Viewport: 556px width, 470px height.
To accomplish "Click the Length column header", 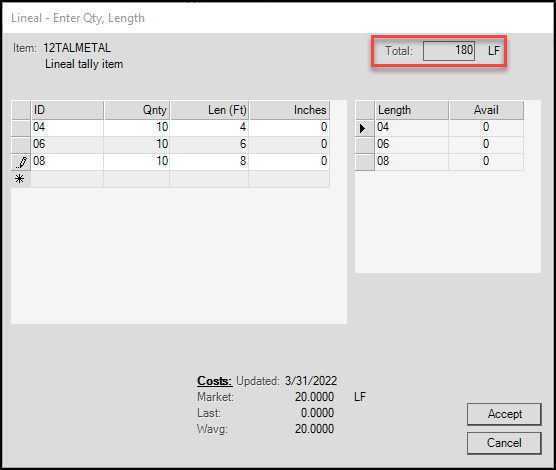I will [412, 110].
